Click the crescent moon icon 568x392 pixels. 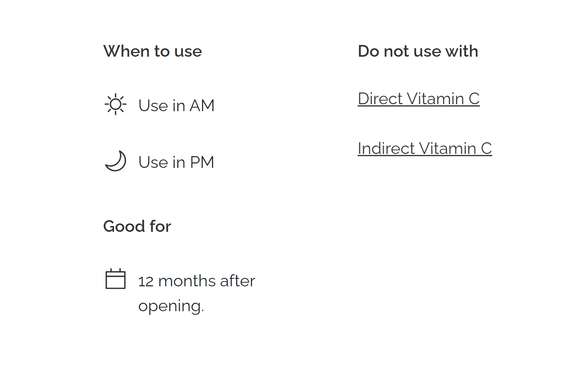click(116, 161)
